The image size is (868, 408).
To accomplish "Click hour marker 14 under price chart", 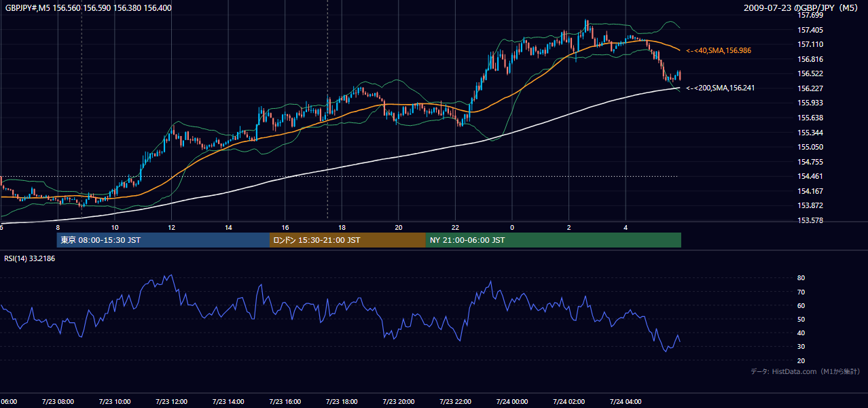I will pos(228,228).
